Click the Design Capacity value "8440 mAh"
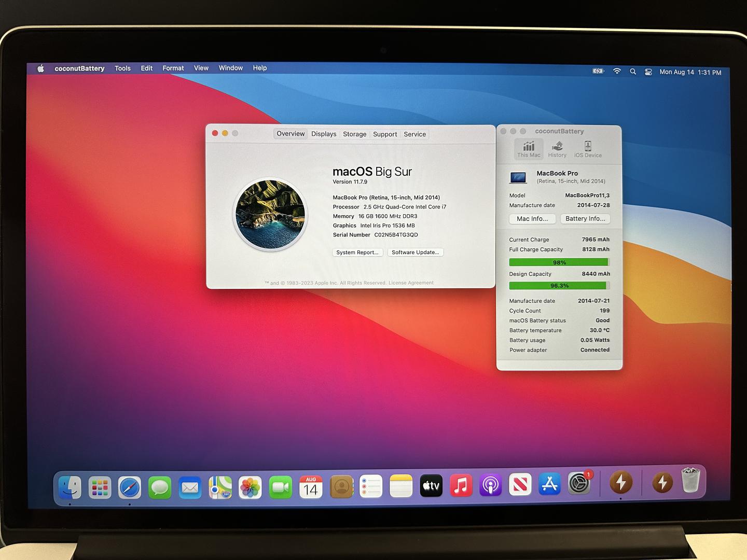 pyautogui.click(x=596, y=274)
